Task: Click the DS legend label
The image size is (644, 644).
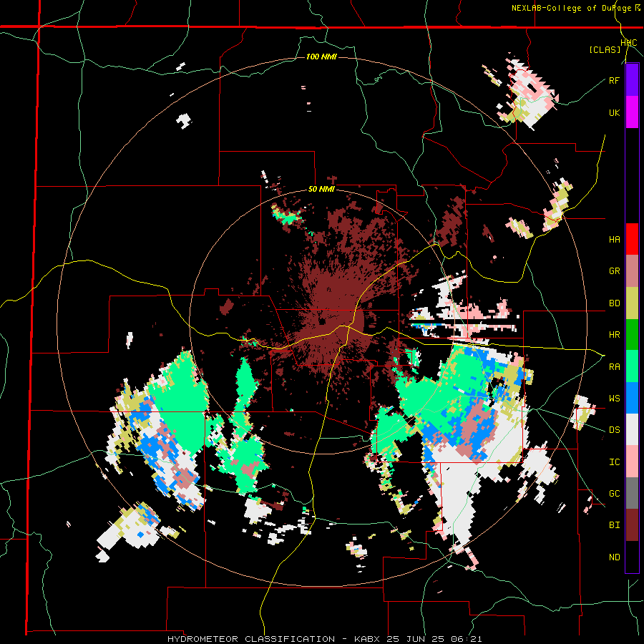Action: 614,430
